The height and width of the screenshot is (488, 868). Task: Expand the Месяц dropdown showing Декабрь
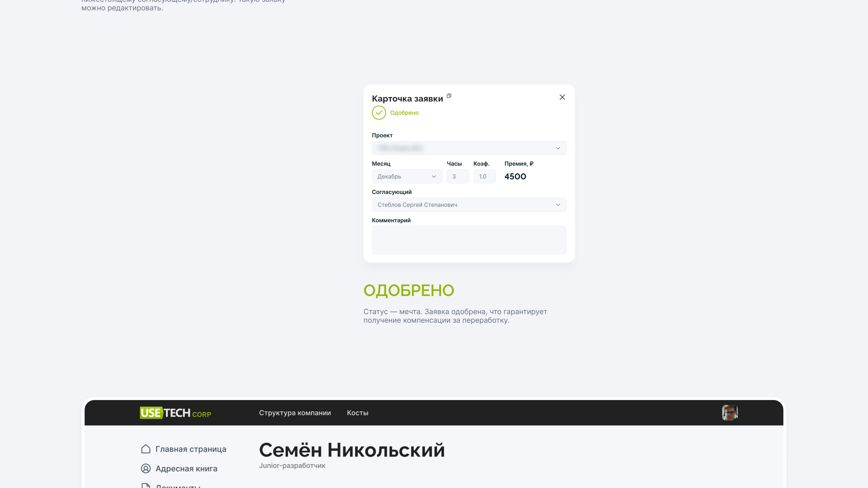(x=407, y=176)
